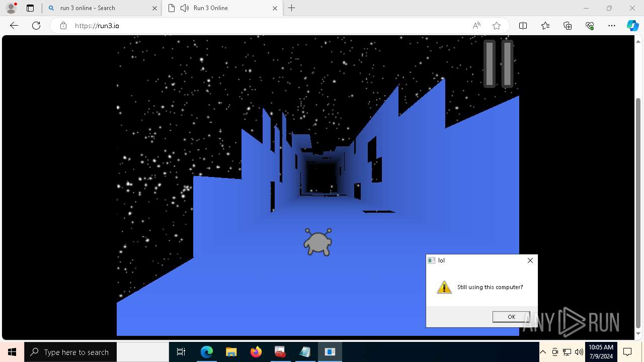This screenshot has width=644, height=362.
Task: Open the Favorites list
Action: click(545, 26)
